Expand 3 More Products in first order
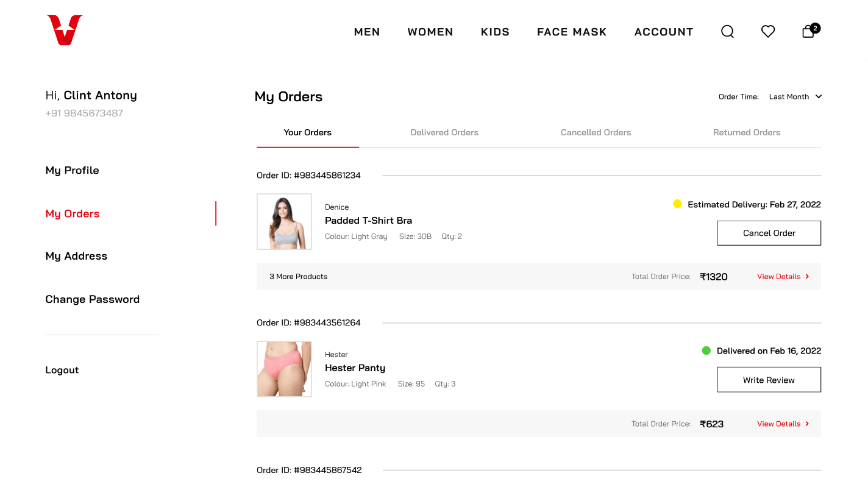 [x=298, y=277]
